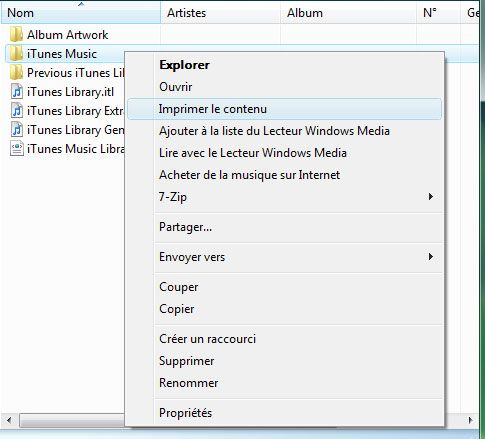Select the iTunes Library Genius file name
This screenshot has width=485, height=439.
coord(76,130)
